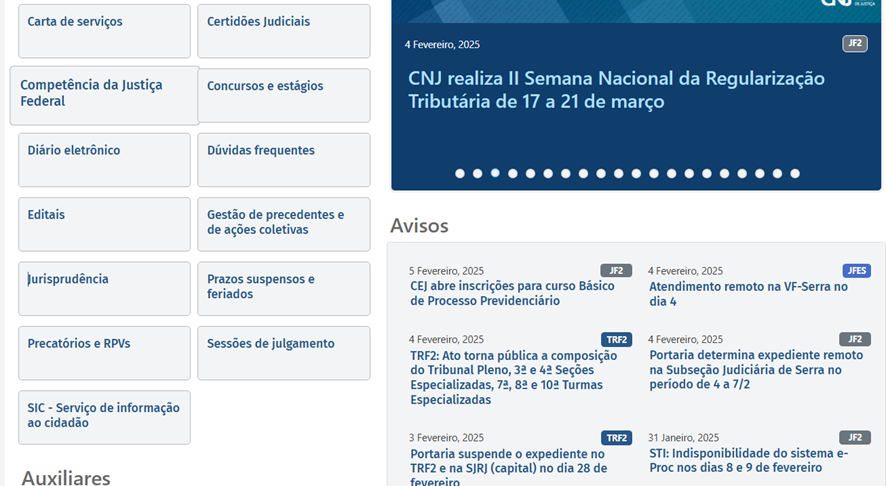Click JF2 tag on Portaria determina notice
This screenshot has width=886, height=486.
[855, 339]
